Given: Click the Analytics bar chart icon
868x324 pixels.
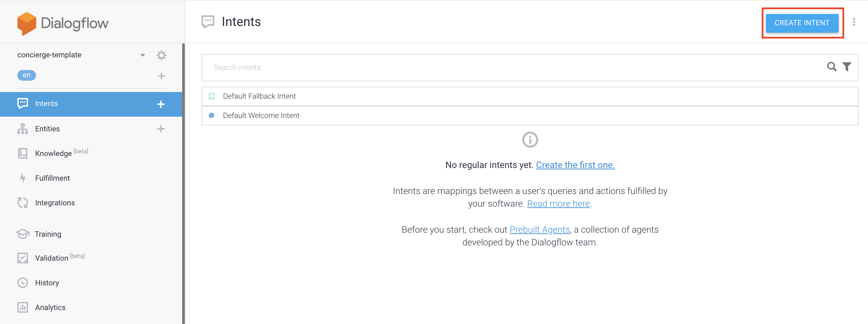Looking at the screenshot, I should (x=23, y=307).
